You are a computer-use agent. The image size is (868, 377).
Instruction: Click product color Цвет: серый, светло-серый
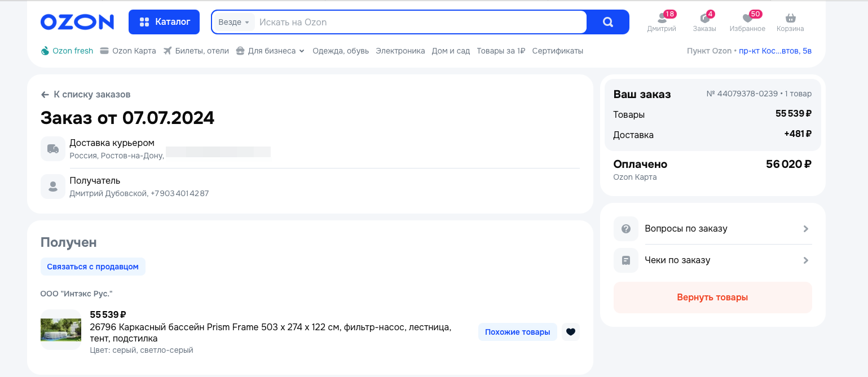(142, 350)
